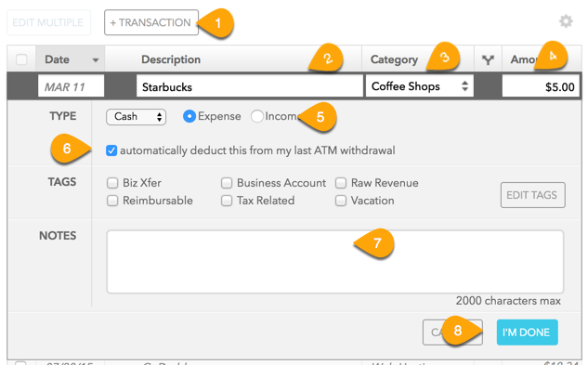The image size is (588, 365).
Task: Uncheck automatically deduct from ATM withdrawal
Action: 111,150
